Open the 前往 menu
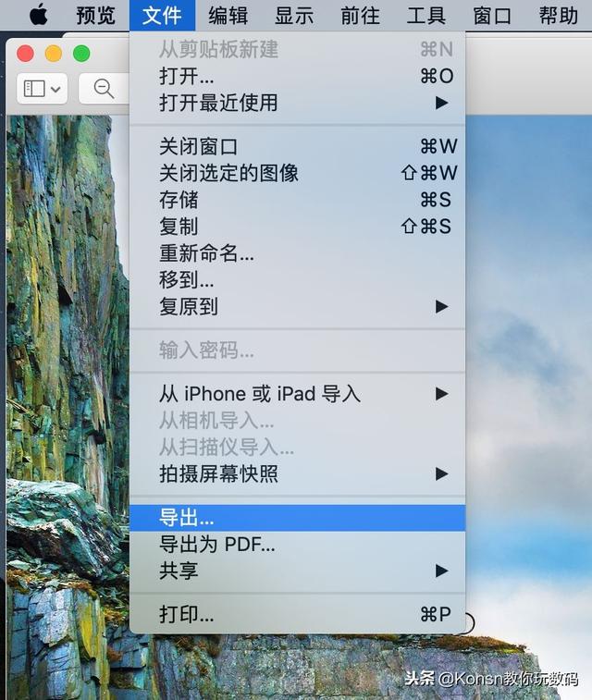Screen dimensions: 592x700 pos(361,16)
